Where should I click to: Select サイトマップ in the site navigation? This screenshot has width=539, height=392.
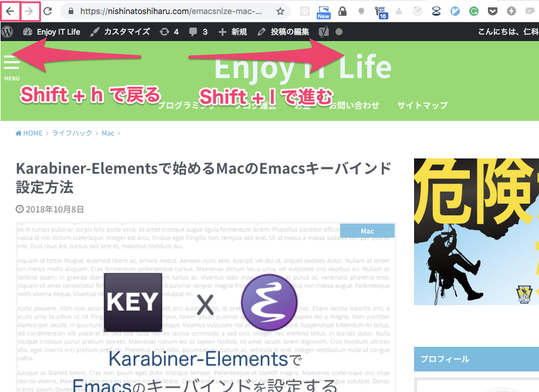422,105
